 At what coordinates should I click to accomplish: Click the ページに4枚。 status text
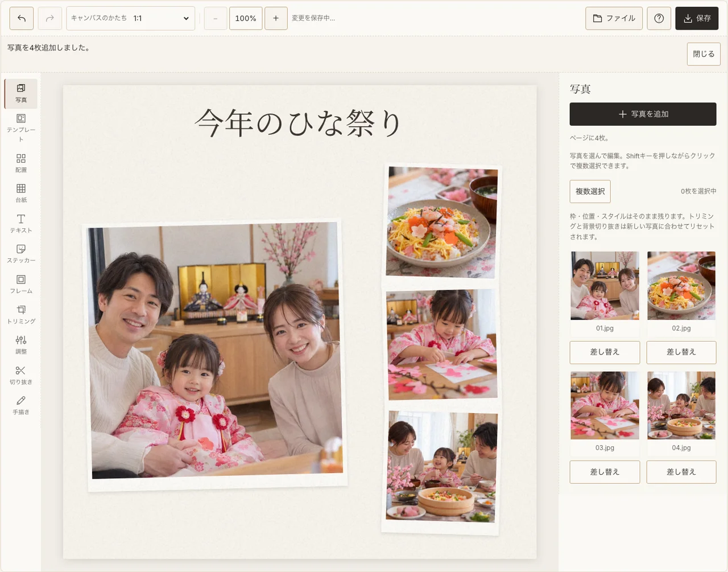589,138
